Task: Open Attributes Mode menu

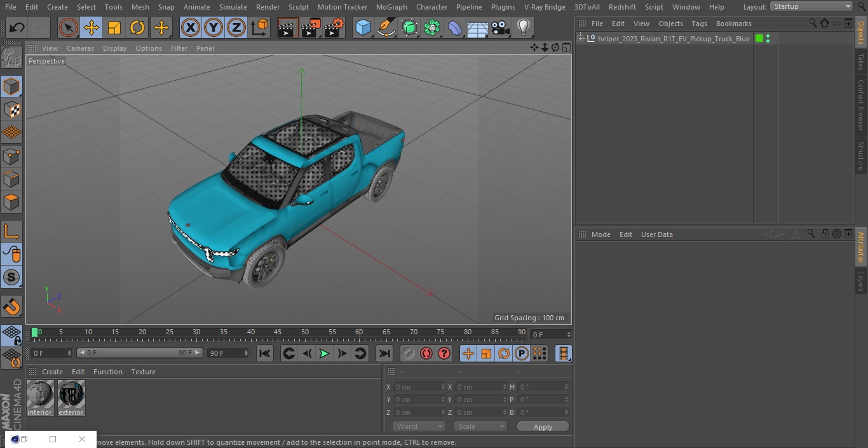Action: [x=600, y=234]
